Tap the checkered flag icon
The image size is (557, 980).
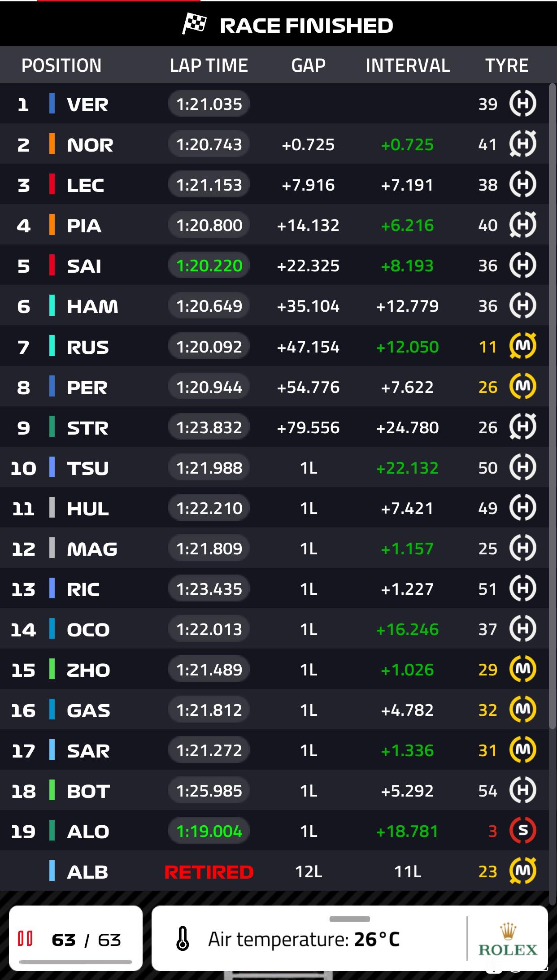coord(194,24)
